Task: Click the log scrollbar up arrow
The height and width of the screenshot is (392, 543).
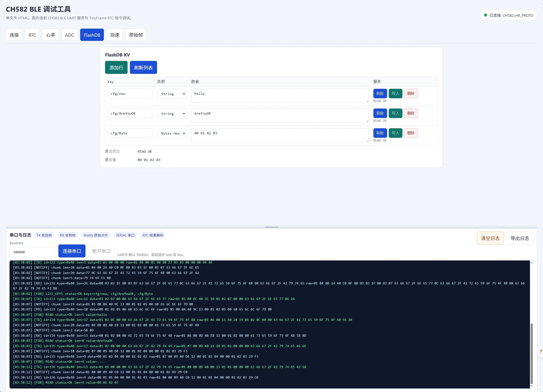Action: tap(532, 263)
